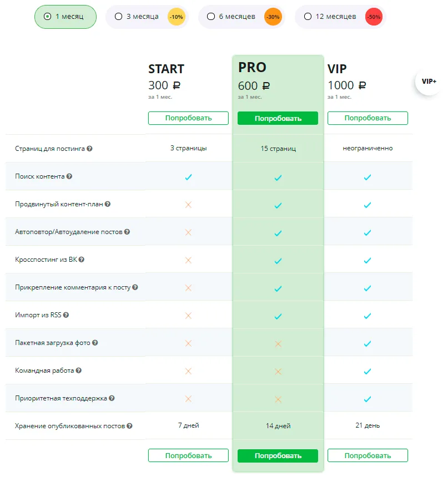Show tooltip for Автоповтор/Автоудаление постов
Screen dimensions: 448x477
127,231
